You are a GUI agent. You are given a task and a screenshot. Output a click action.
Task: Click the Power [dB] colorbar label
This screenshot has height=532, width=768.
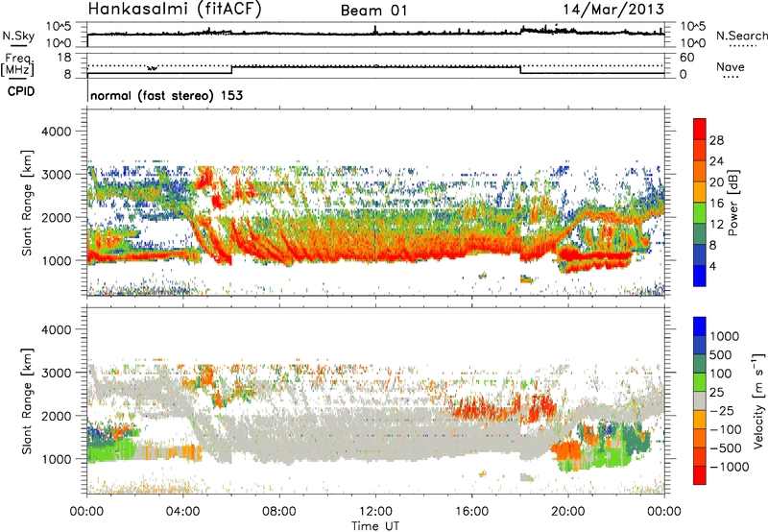[733, 203]
